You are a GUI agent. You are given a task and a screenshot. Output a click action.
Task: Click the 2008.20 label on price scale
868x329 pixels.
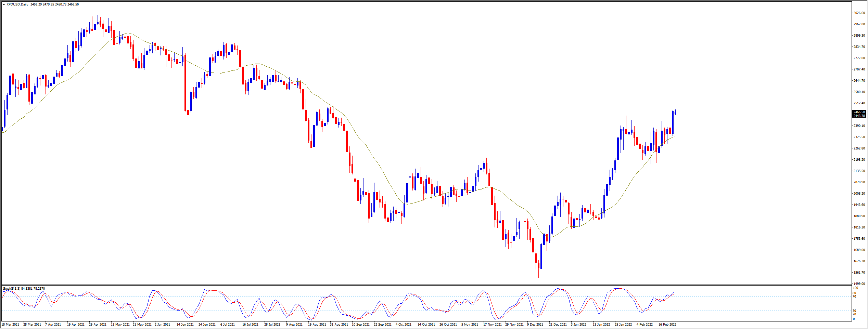[x=859, y=194]
